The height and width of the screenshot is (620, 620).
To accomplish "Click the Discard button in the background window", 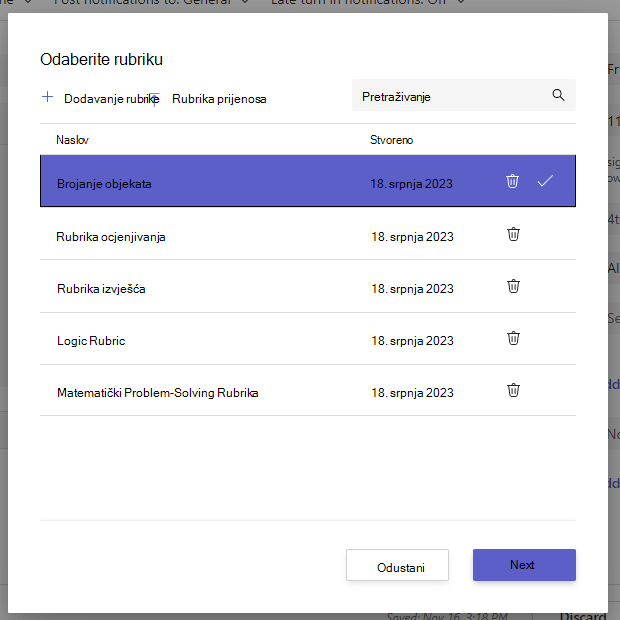I will (x=583, y=616).
